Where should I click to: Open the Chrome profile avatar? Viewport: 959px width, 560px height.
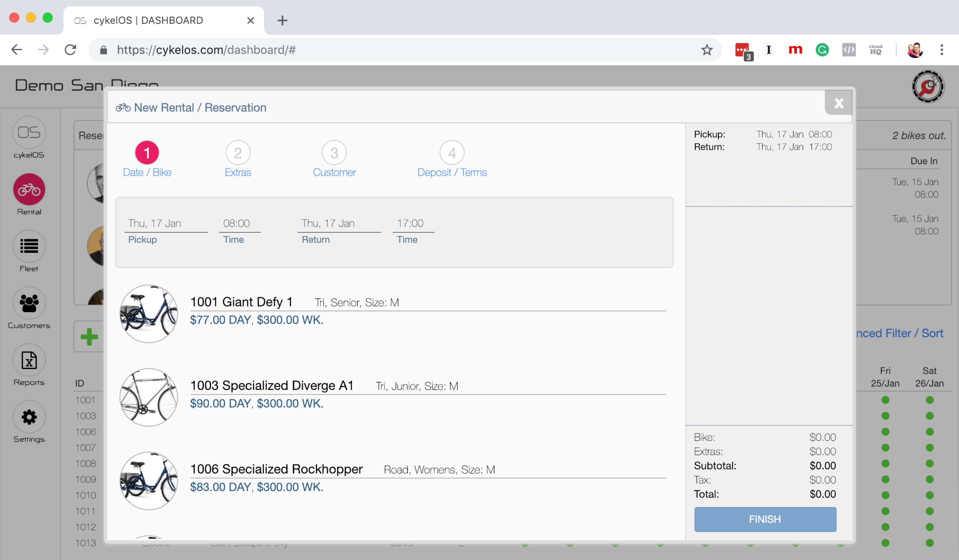tap(915, 50)
